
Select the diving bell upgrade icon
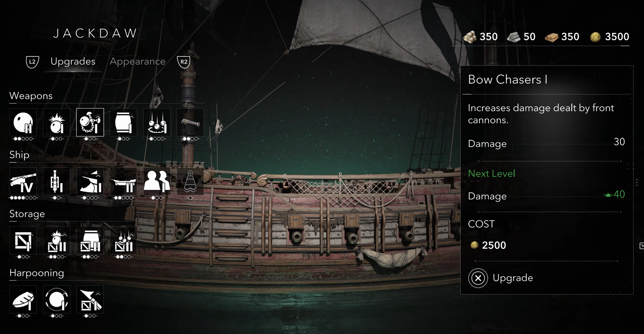pyautogui.click(x=191, y=181)
